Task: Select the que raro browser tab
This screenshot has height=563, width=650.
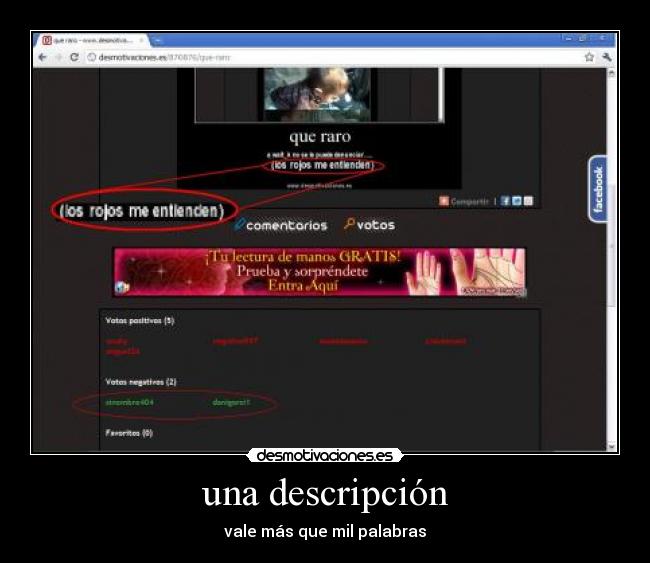Action: pyautogui.click(x=93, y=40)
